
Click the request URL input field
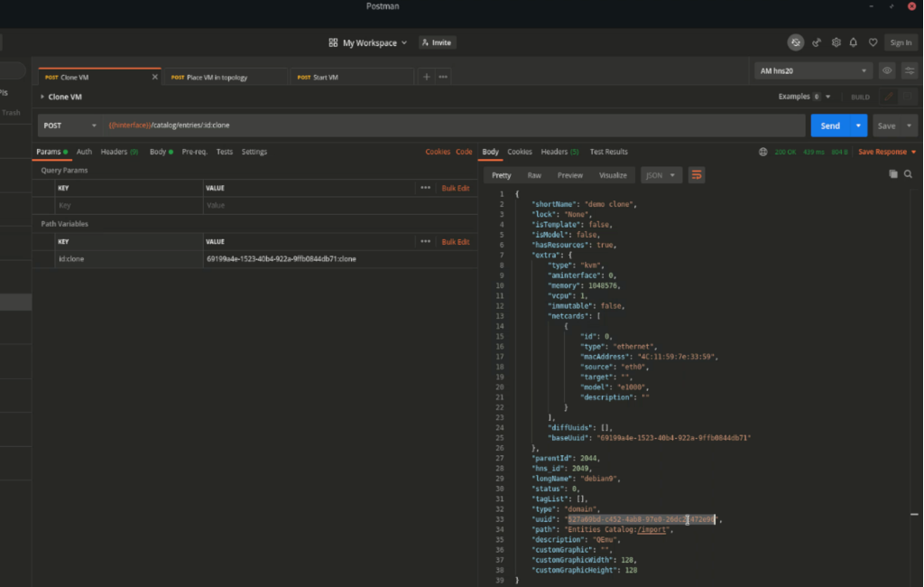point(455,126)
